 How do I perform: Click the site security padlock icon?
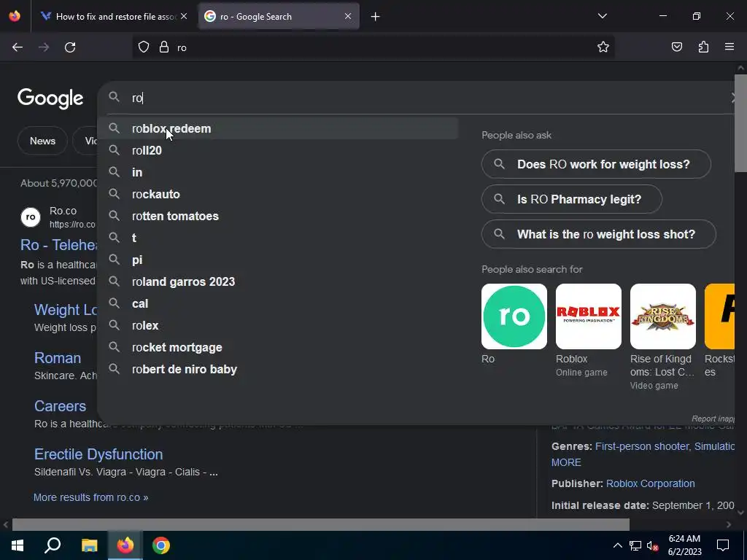pos(164,47)
